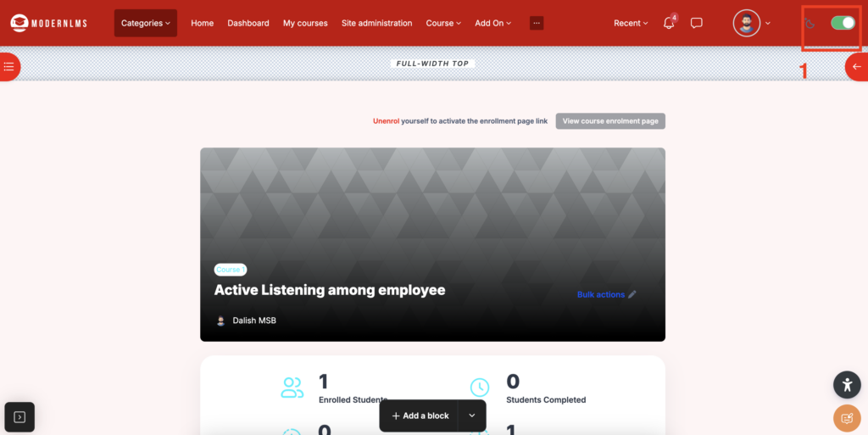The image size is (868, 435).
Task: Click the orange chat assistant icon
Action: (x=847, y=418)
